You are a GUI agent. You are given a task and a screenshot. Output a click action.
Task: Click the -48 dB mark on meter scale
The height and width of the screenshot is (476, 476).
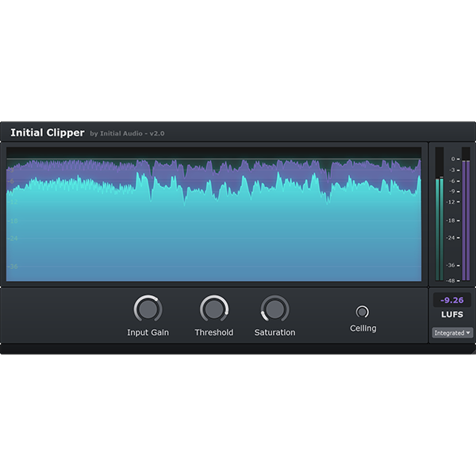pos(452,280)
